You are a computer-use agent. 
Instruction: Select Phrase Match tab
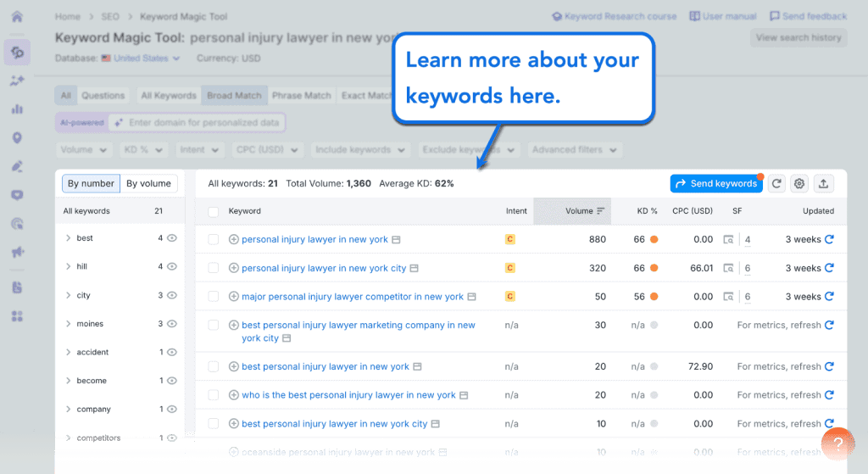302,95
